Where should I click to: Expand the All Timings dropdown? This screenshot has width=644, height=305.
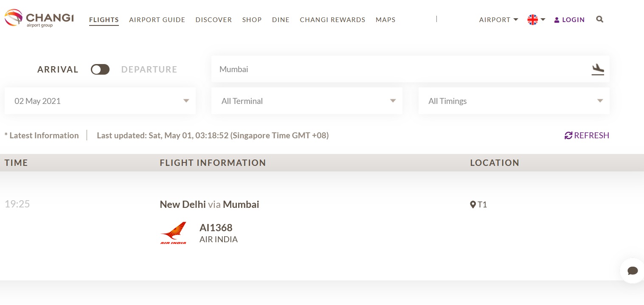514,101
